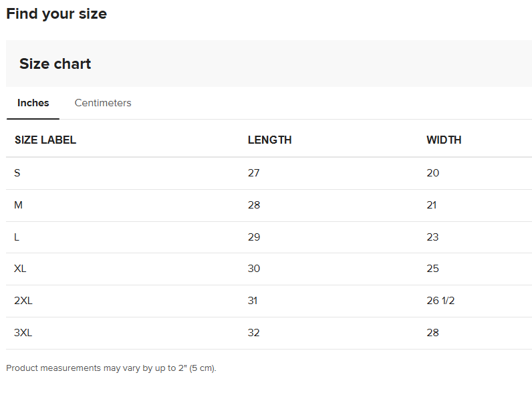Select the L size row label
Viewport: 532px width, 399px height.
coord(17,237)
